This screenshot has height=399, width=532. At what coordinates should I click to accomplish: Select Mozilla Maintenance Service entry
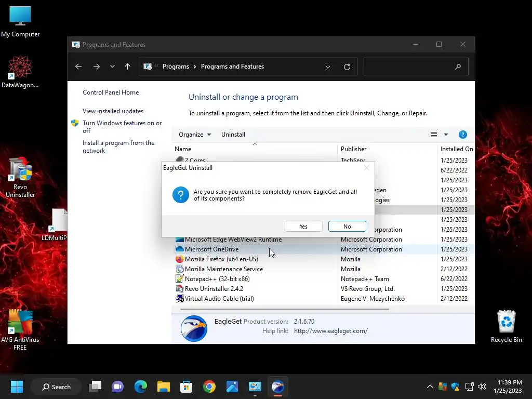pos(324,269)
